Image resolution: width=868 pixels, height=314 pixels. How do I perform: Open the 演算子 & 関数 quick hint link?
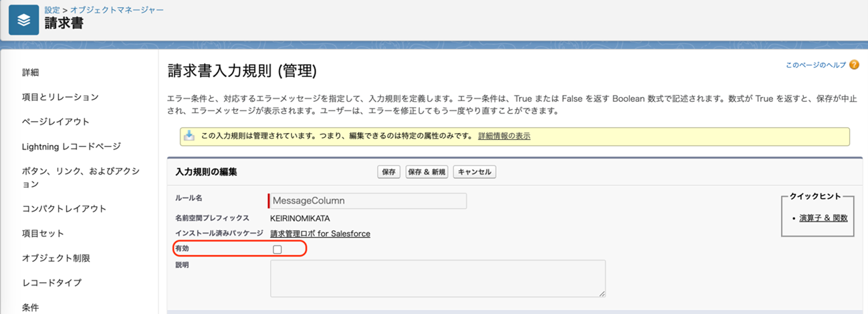pos(823,218)
